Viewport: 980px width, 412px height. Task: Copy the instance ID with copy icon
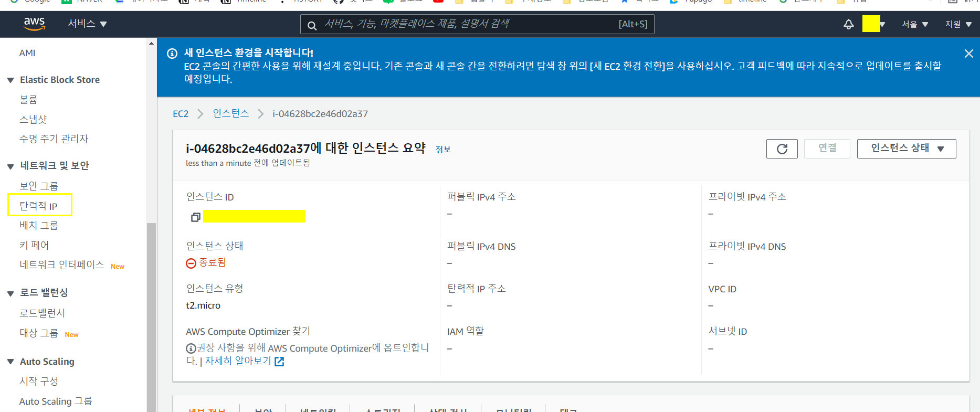tap(195, 217)
